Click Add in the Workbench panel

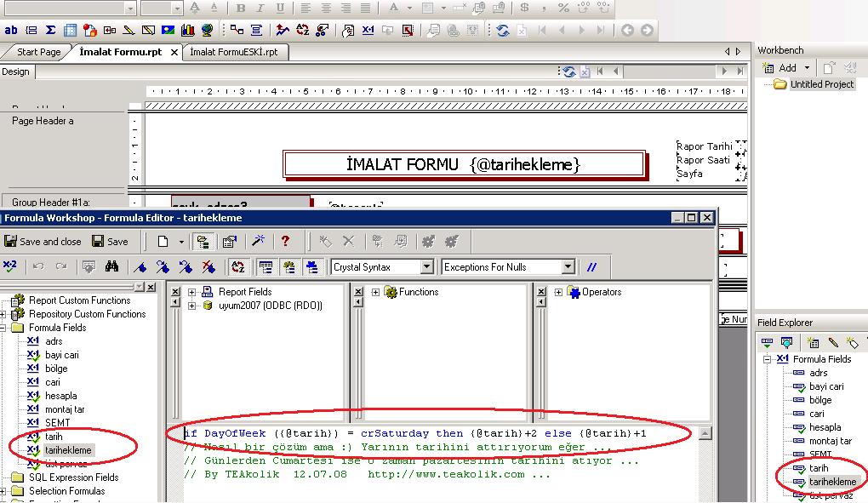(780, 67)
